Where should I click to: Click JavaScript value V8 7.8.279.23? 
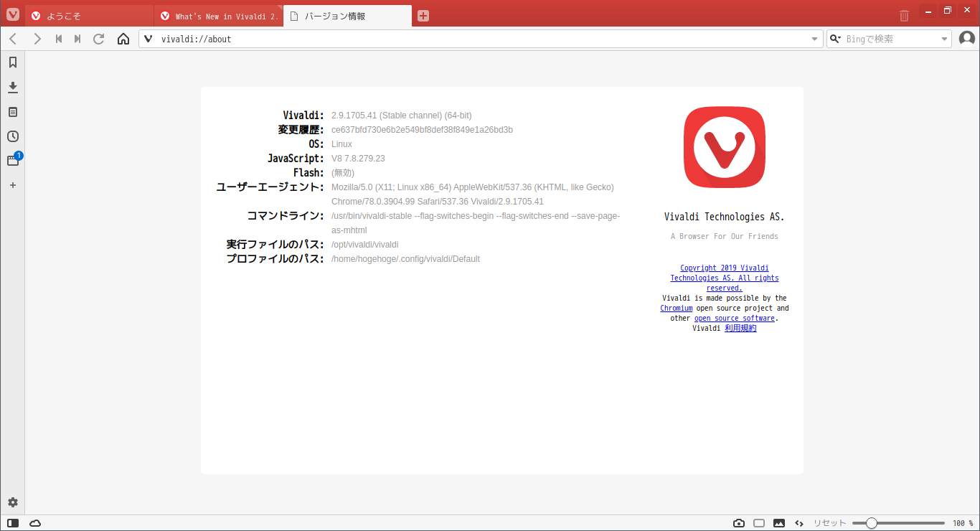358,159
